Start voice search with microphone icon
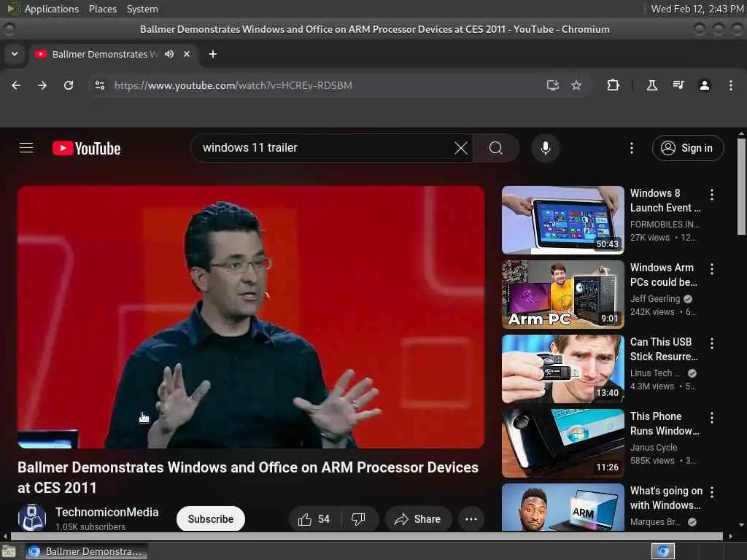This screenshot has width=747, height=560. (546, 148)
